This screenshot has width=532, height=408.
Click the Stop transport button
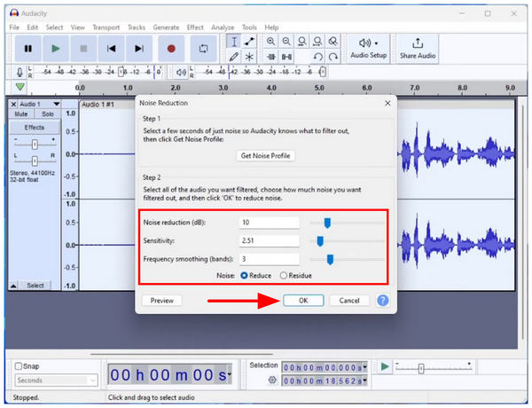(x=83, y=49)
